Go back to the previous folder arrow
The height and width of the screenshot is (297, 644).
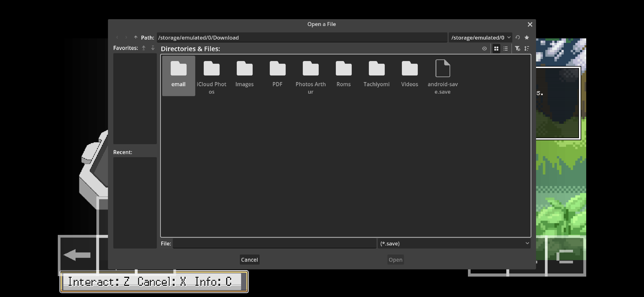coord(117,38)
